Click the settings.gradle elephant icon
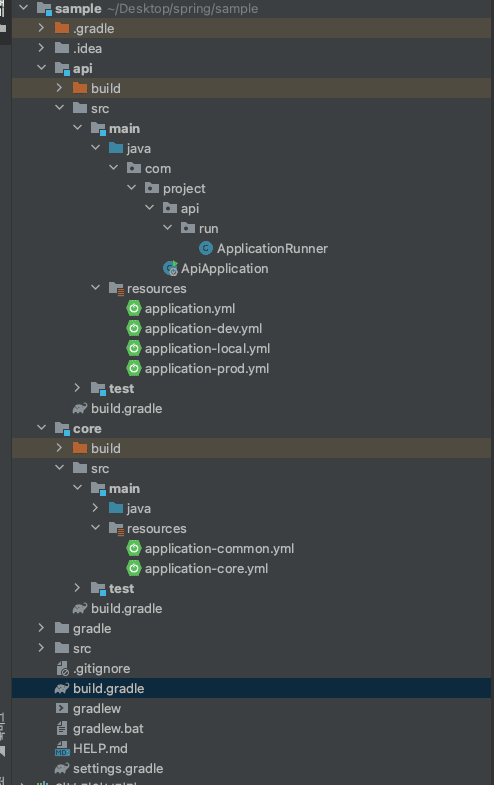Screen dimensions: 494x785 62,768
